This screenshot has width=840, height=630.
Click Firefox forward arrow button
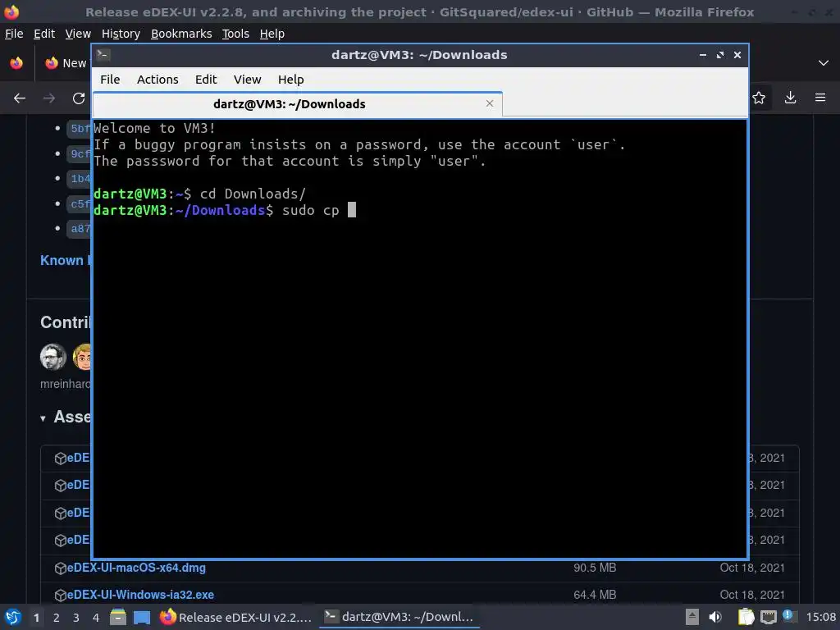pyautogui.click(x=49, y=98)
